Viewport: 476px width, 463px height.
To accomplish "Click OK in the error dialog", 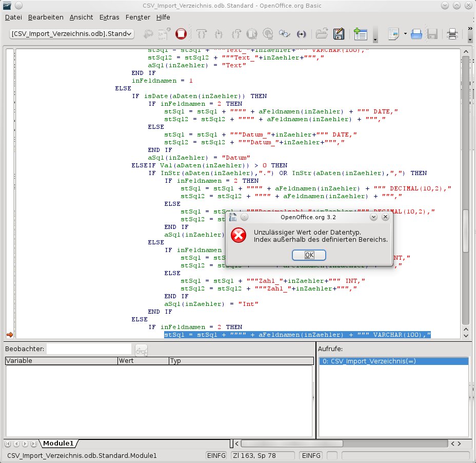I will point(309,255).
